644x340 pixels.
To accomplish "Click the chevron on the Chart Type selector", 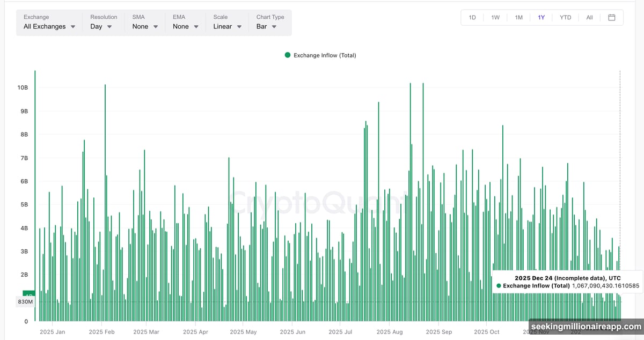I will click(274, 26).
